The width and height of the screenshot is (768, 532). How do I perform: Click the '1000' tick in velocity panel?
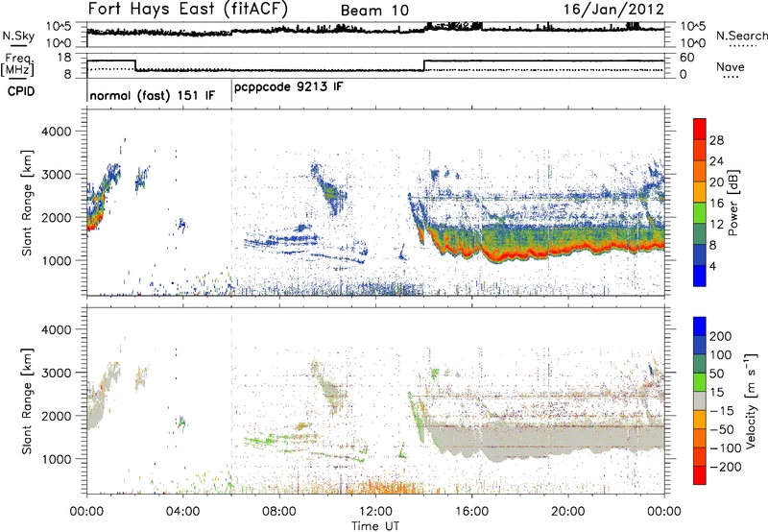(x=56, y=459)
